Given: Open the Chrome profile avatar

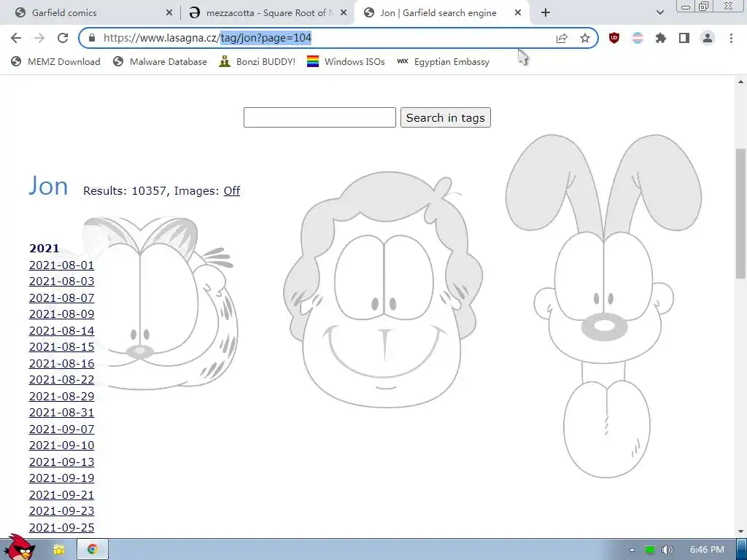Looking at the screenshot, I should tap(708, 38).
